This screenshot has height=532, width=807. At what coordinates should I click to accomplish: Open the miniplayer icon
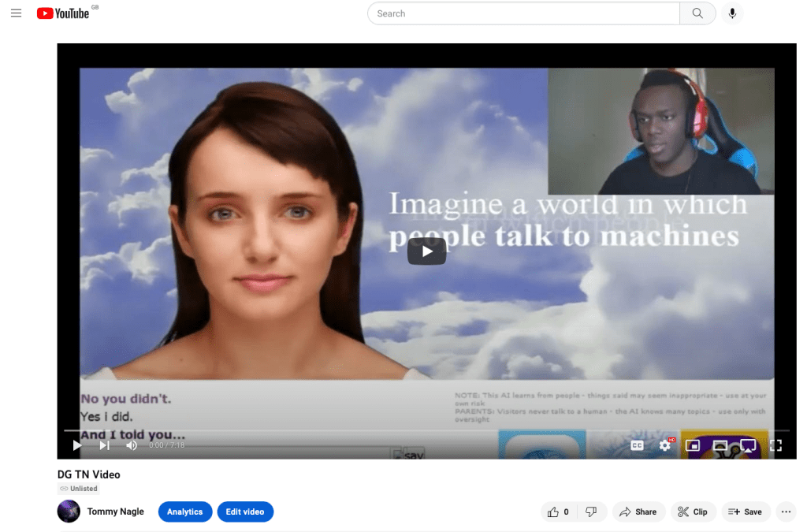pyautogui.click(x=693, y=445)
